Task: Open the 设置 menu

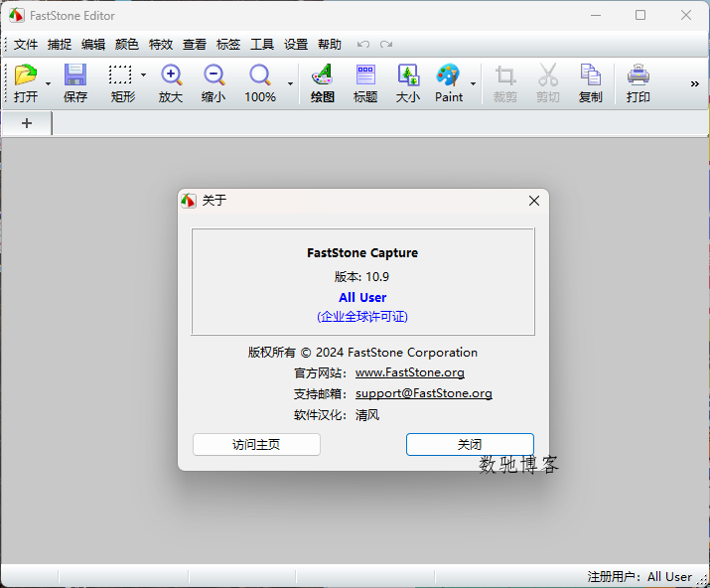Action: (296, 45)
